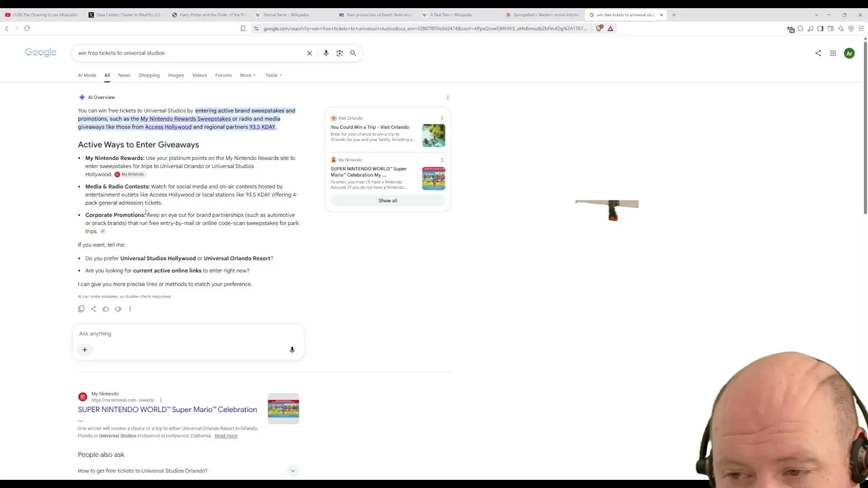Open the Google account avatar
868x488 pixels.
pos(849,53)
